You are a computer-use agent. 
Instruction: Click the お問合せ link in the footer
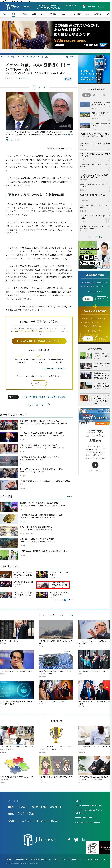point(78,801)
